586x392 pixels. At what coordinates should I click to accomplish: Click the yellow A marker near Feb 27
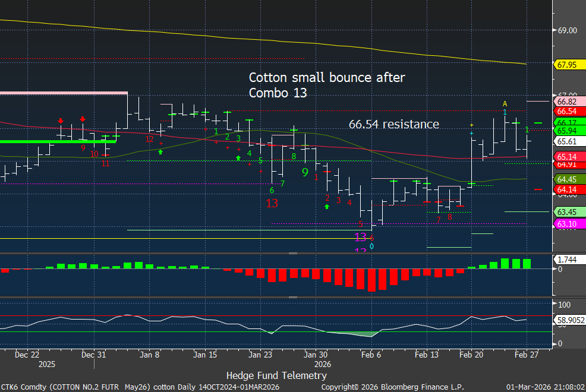coord(505,104)
